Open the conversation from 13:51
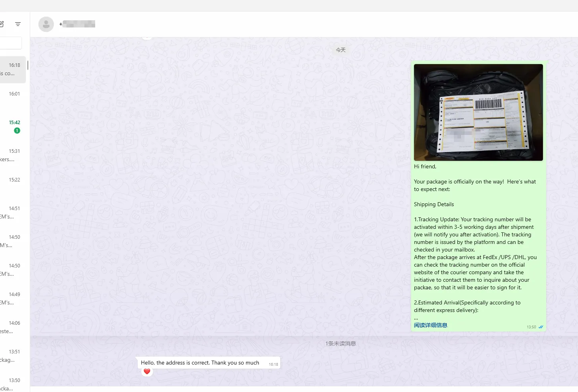 (13, 355)
